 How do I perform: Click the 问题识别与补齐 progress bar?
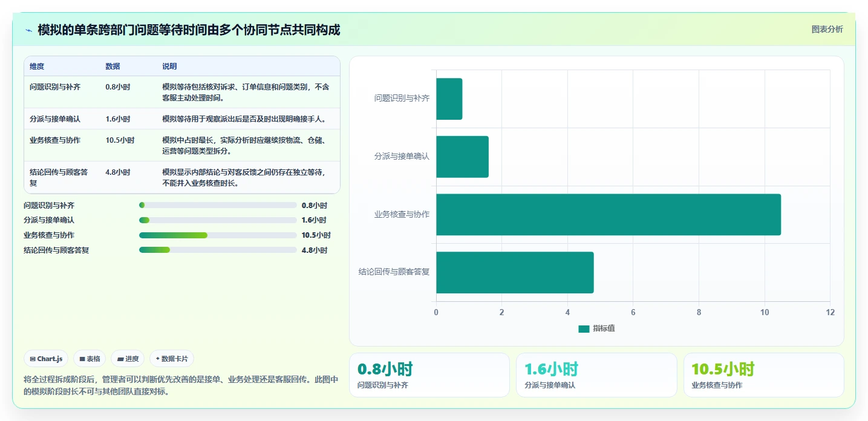[218, 206]
